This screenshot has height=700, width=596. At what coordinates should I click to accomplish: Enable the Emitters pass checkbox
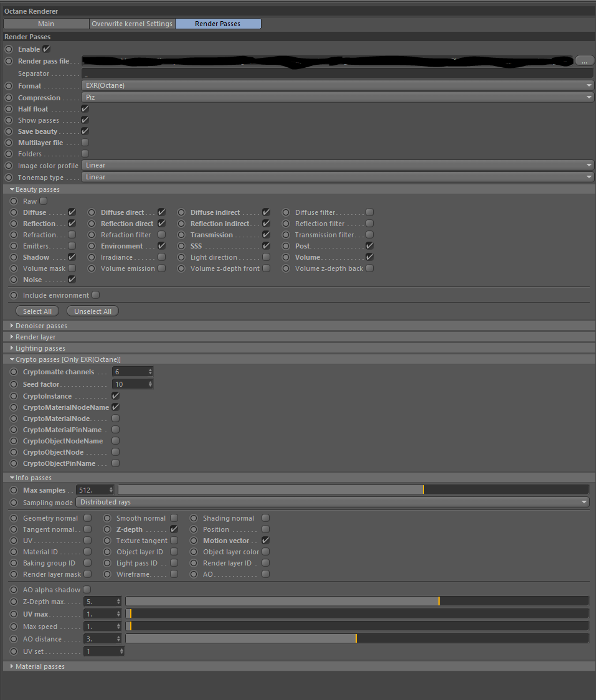click(x=72, y=245)
